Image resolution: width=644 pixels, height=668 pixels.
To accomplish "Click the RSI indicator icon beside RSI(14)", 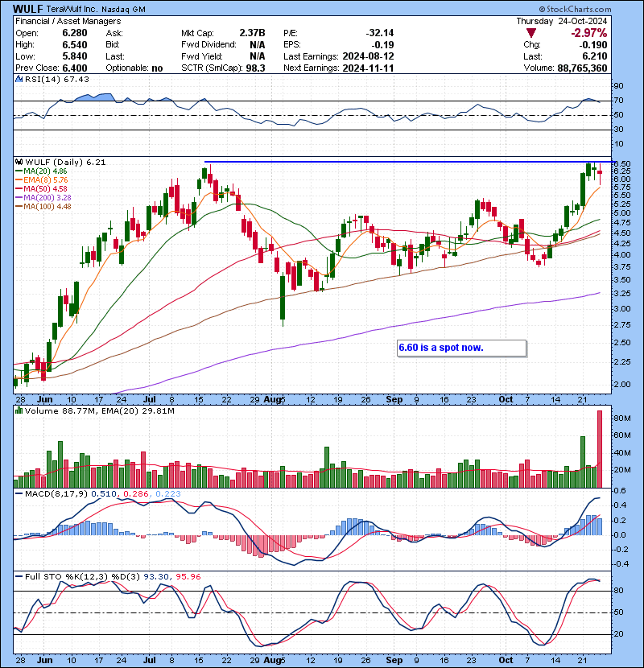I will tap(19, 79).
